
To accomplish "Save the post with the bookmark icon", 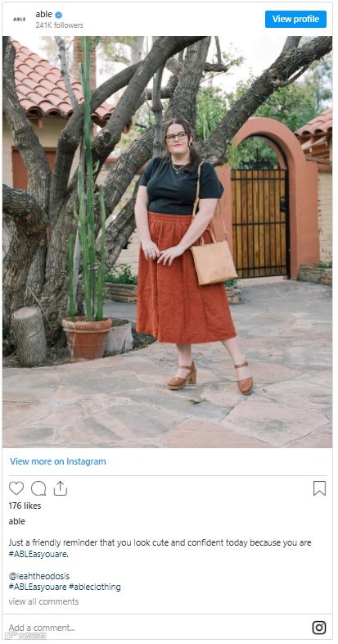I will pyautogui.click(x=319, y=488).
